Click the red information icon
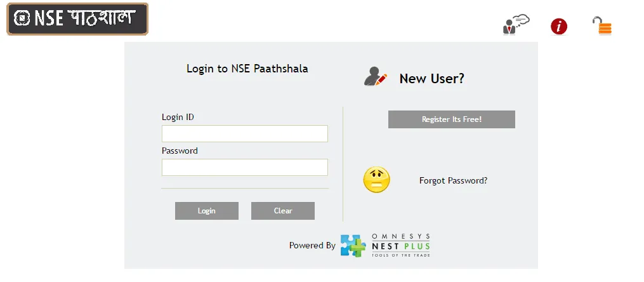This screenshot has height=282, width=644. coord(559,26)
